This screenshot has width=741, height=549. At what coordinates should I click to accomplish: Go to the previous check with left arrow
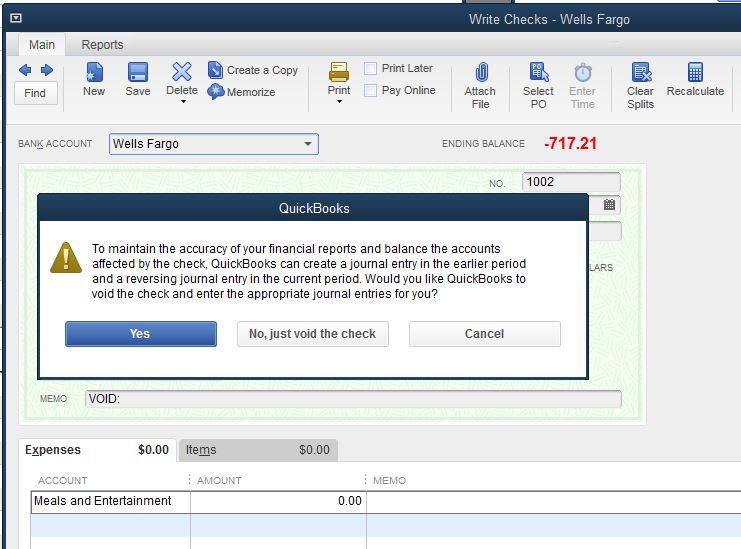pyautogui.click(x=25, y=70)
